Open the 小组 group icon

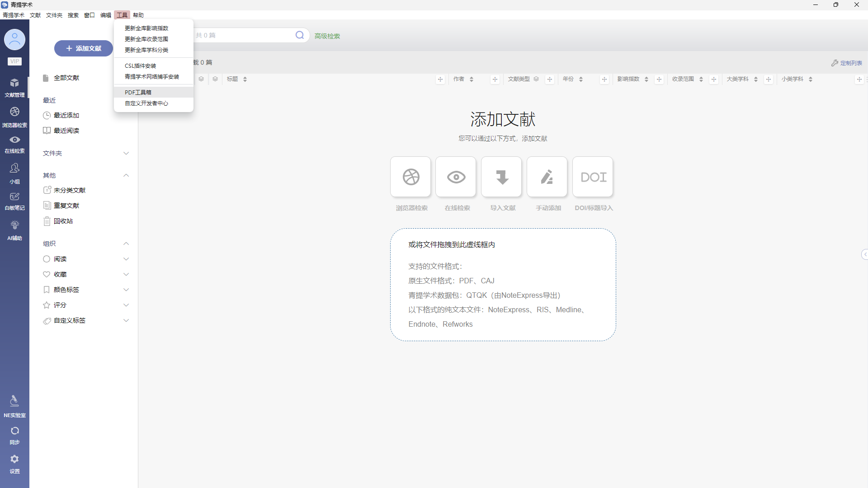[14, 169]
